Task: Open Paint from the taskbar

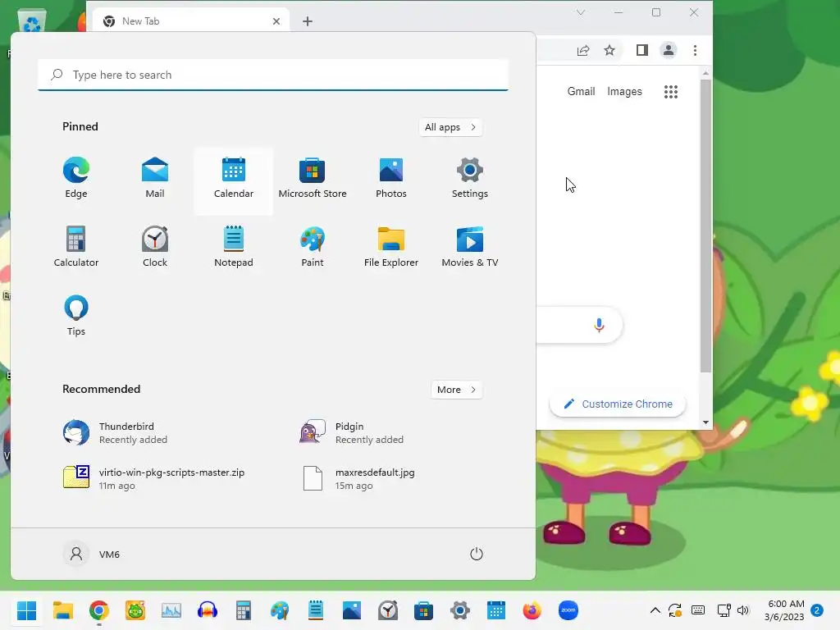Action: [x=280, y=610]
